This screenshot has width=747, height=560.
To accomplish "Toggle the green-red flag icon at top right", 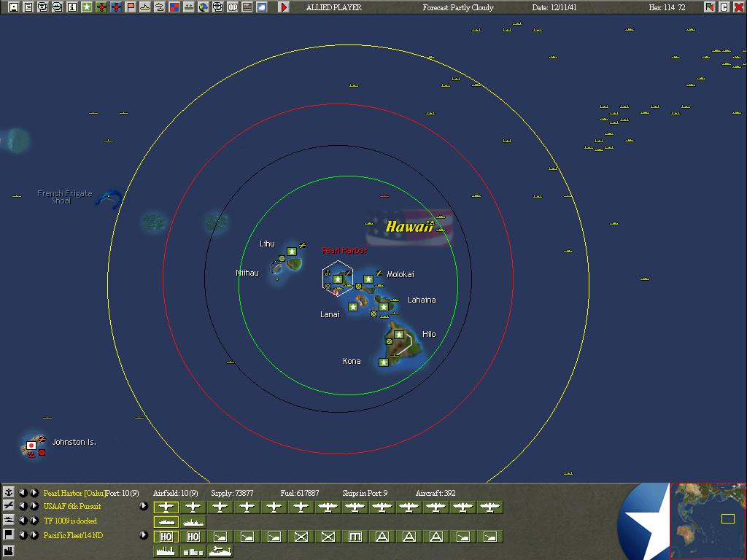I will [x=709, y=7].
